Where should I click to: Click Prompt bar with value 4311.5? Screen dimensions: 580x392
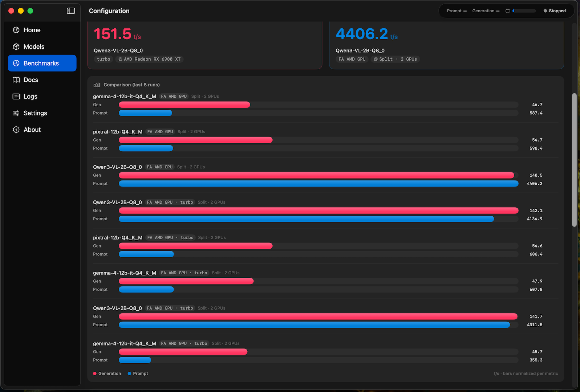(x=315, y=325)
